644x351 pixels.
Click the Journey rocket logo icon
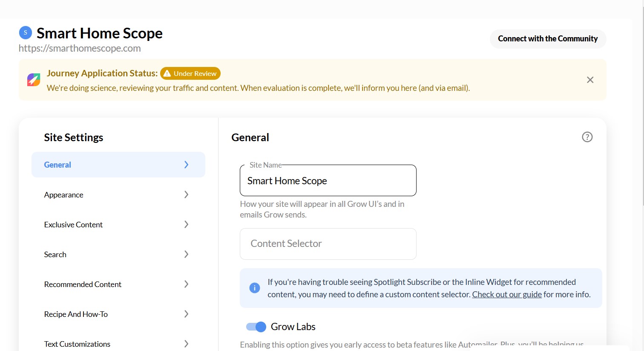(34, 80)
